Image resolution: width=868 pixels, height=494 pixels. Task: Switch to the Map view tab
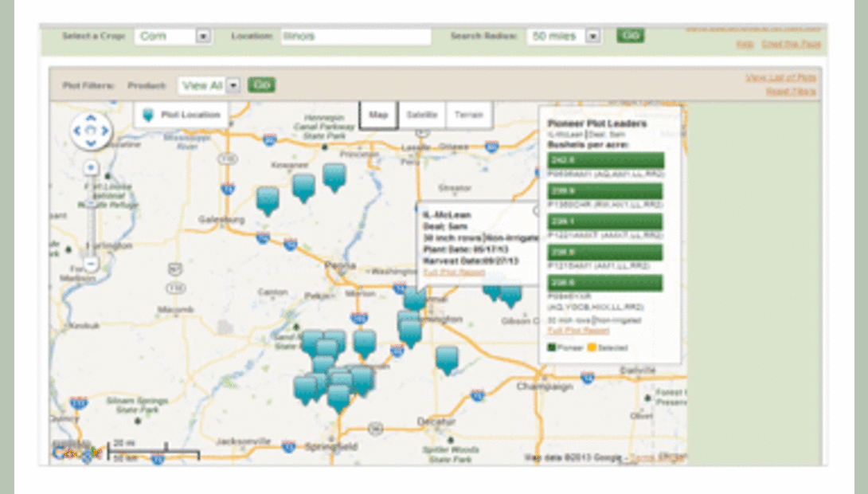[x=378, y=115]
